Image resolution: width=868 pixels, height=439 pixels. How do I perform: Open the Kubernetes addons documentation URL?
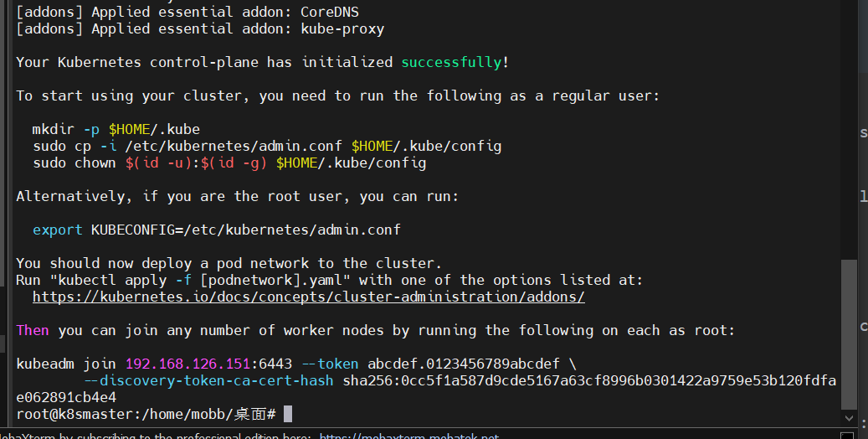308,297
